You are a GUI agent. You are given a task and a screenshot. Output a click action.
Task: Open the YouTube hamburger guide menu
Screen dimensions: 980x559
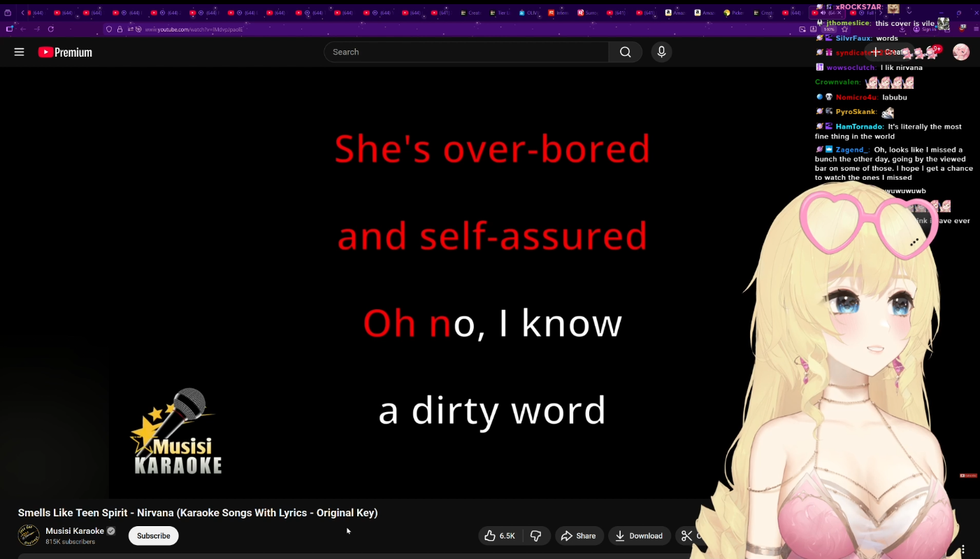[19, 52]
